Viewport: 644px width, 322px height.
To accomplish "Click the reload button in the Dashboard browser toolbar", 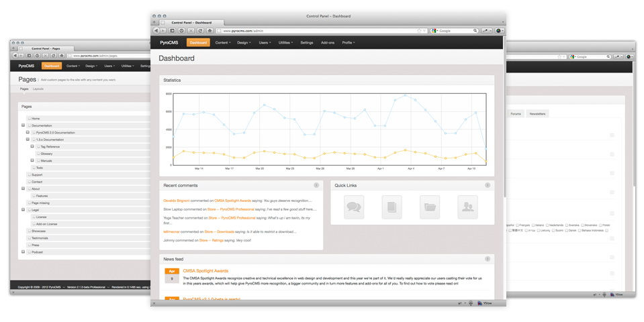I will coord(200,31).
